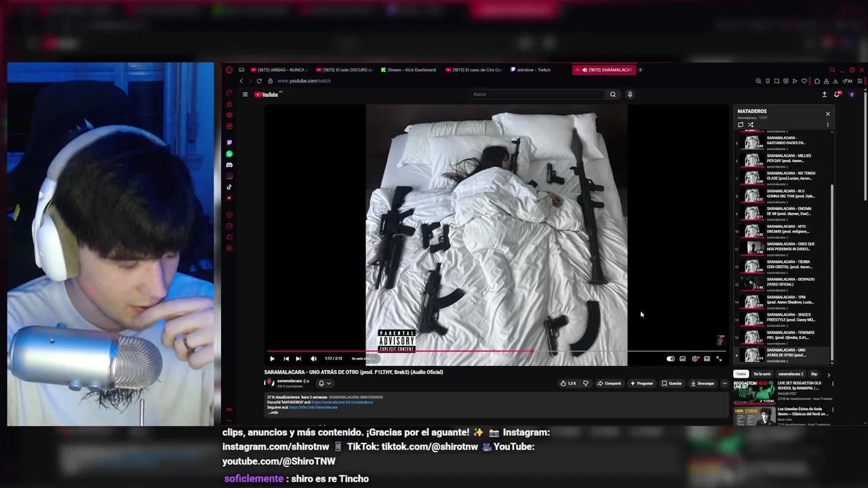The width and height of the screenshot is (868, 488).
Task: Open saramalacara channel avatar
Action: [x=269, y=383]
